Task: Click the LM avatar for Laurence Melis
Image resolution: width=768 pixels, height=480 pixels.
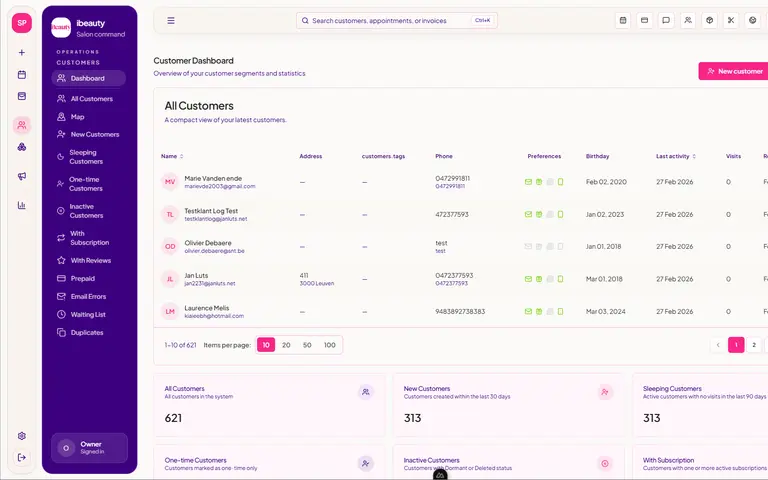Action: tap(170, 312)
